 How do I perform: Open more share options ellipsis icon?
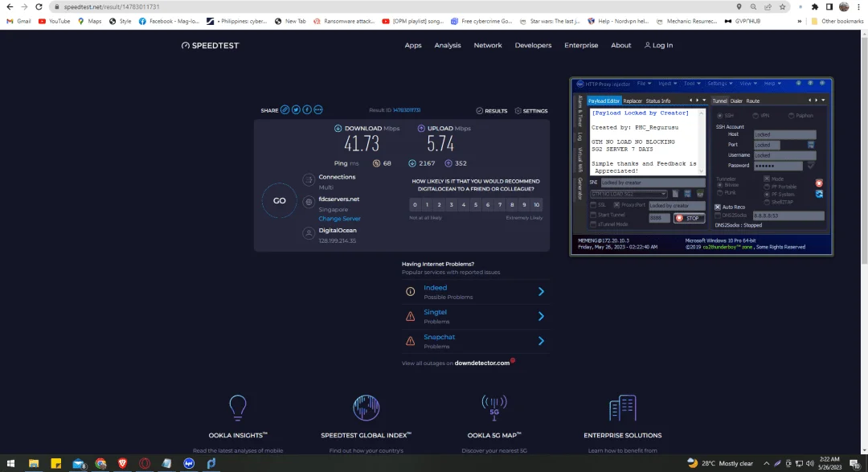click(317, 110)
